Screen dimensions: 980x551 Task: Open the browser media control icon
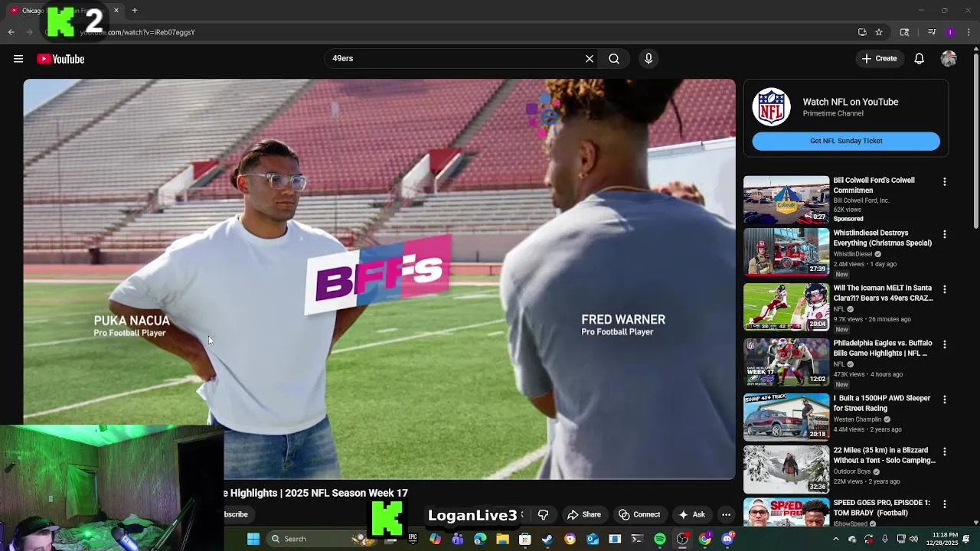(x=932, y=32)
